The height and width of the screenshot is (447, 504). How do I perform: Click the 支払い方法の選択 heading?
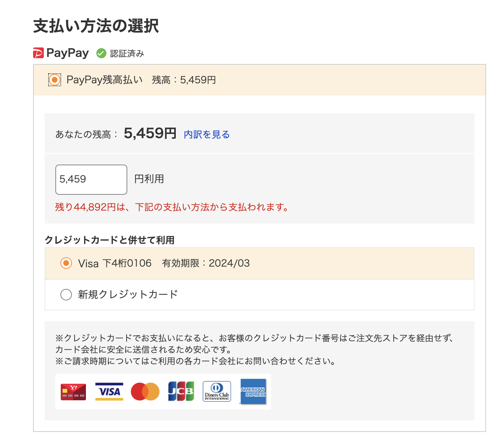pyautogui.click(x=96, y=26)
